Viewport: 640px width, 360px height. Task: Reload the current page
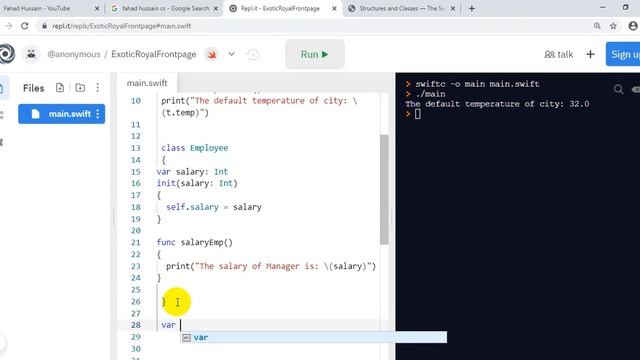click(24, 26)
